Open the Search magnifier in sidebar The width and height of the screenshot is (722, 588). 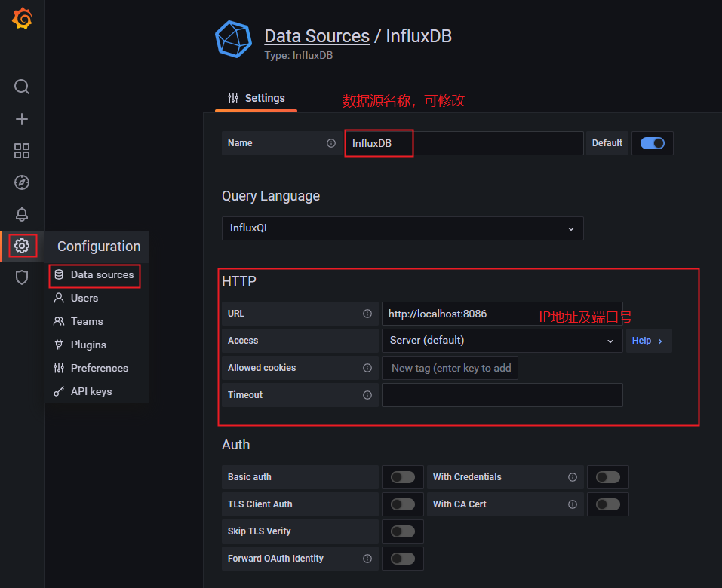point(22,87)
